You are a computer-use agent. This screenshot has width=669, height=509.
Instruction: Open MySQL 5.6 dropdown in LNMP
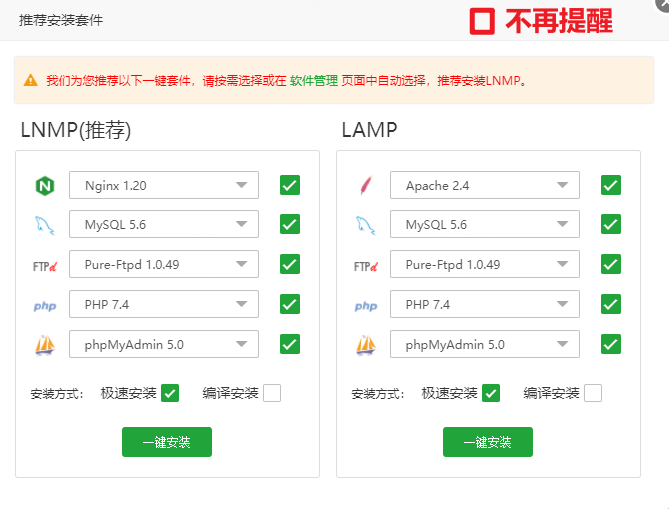coord(164,224)
